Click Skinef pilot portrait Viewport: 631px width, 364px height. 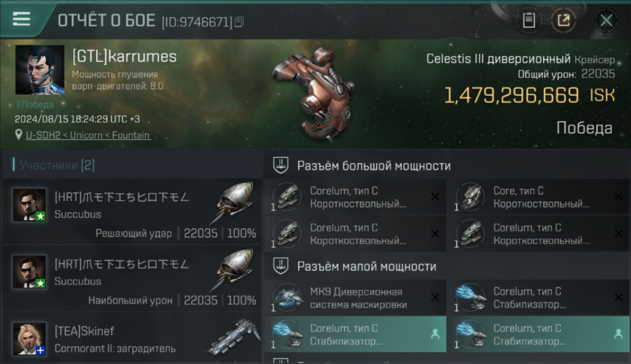pyautogui.click(x=30, y=338)
